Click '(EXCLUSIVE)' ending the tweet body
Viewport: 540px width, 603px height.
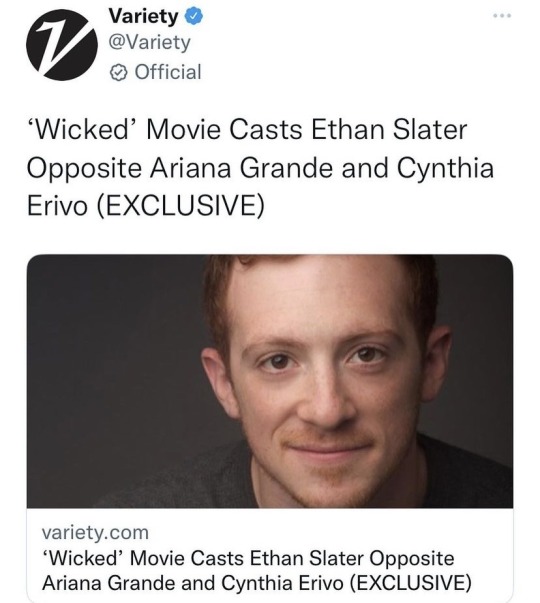tap(180, 206)
